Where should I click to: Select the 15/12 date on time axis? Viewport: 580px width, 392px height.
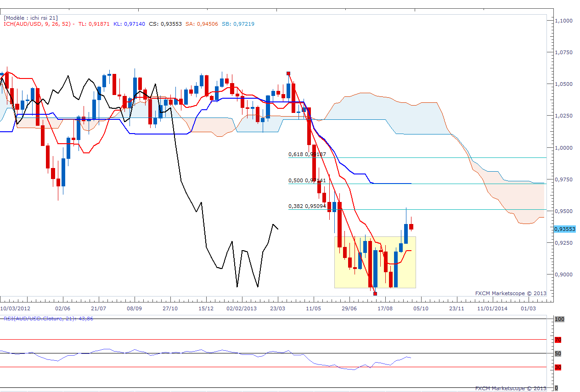(206, 308)
